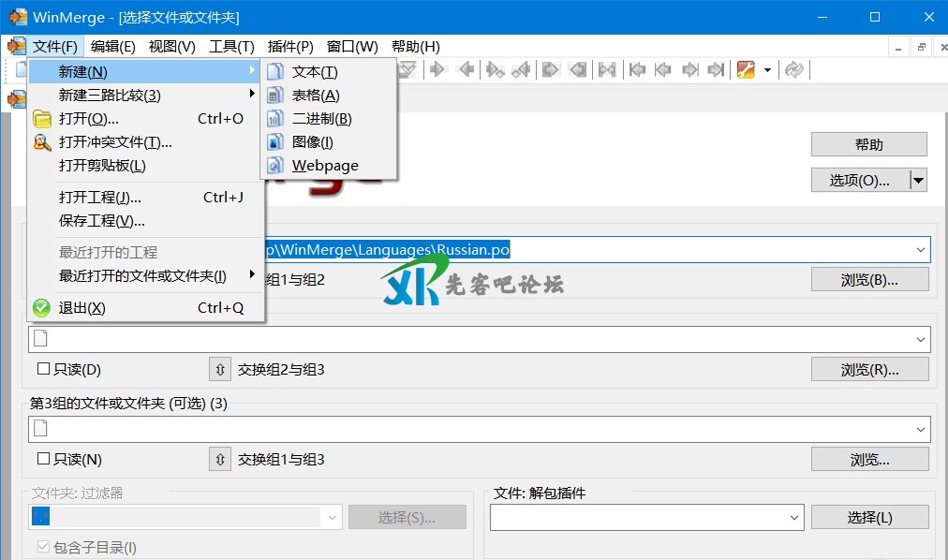
Task: Click the 帮助 button
Action: (x=868, y=145)
